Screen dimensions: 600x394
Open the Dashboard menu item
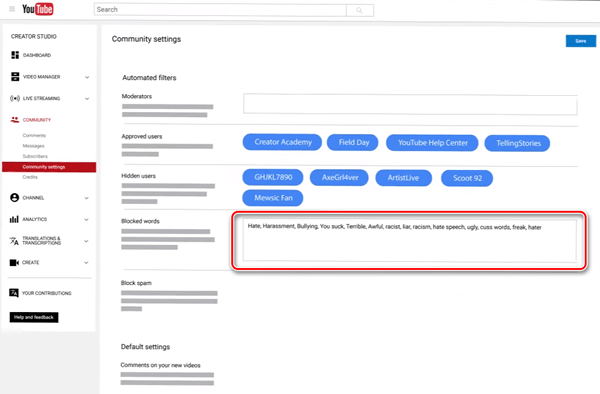tap(37, 55)
